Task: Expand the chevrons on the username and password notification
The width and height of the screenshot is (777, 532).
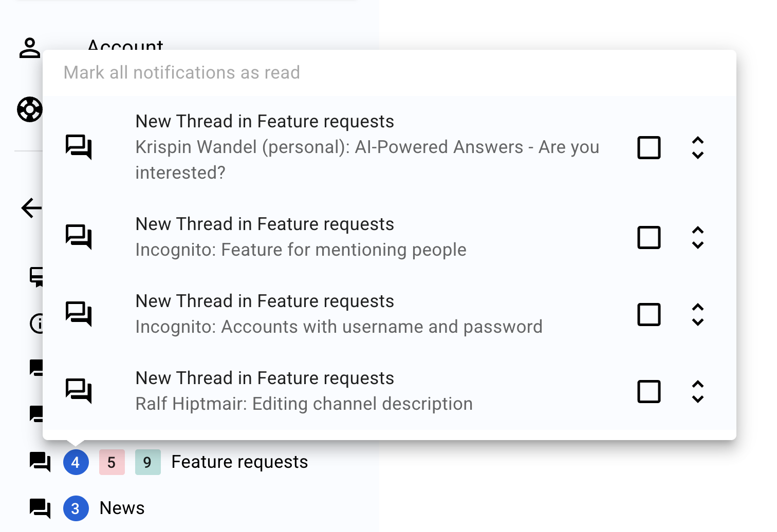Action: (698, 314)
